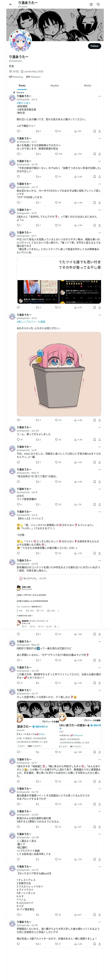Click the Grok icon beside search
This screenshot has width=110, height=980.
(91, 4)
